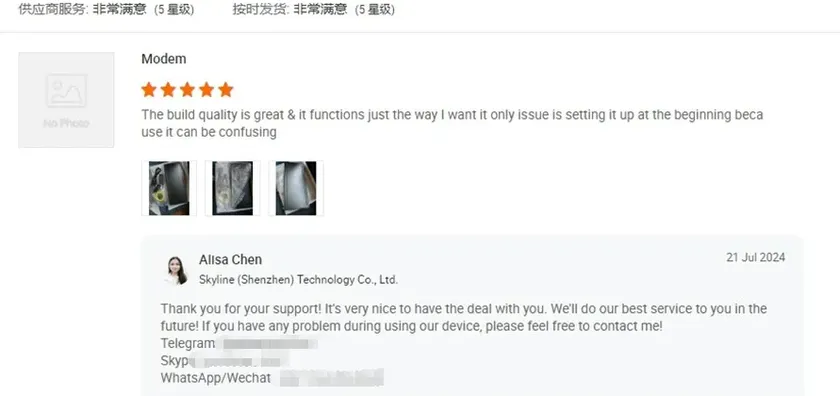Click the No Photo product placeholder image
The height and width of the screenshot is (396, 840).
[x=66, y=100]
